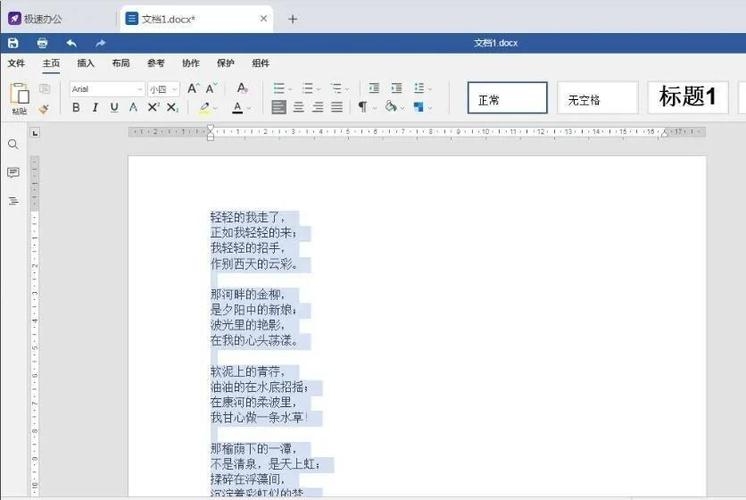746x500 pixels.
Task: Open the paragraph marks dropdown arrow
Action: [x=374, y=108]
